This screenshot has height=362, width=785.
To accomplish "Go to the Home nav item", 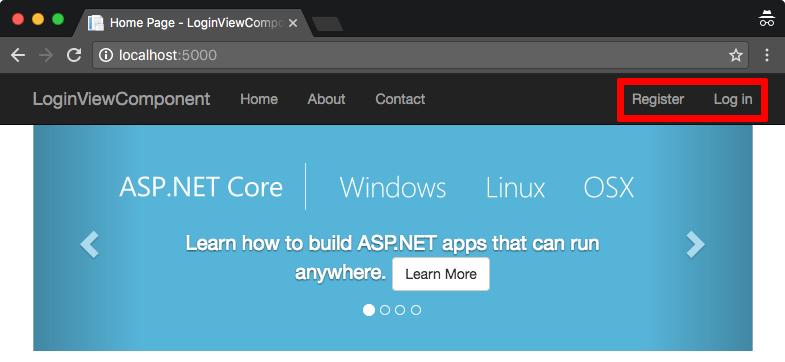I will pyautogui.click(x=259, y=99).
